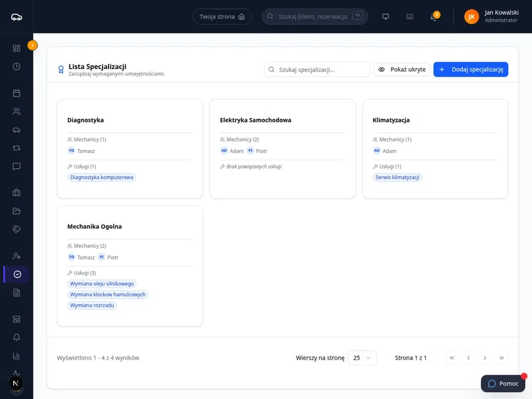Viewport: 532px width, 399px height.
Task: Click the Serwis klimatyzacji service tag
Action: click(x=397, y=178)
